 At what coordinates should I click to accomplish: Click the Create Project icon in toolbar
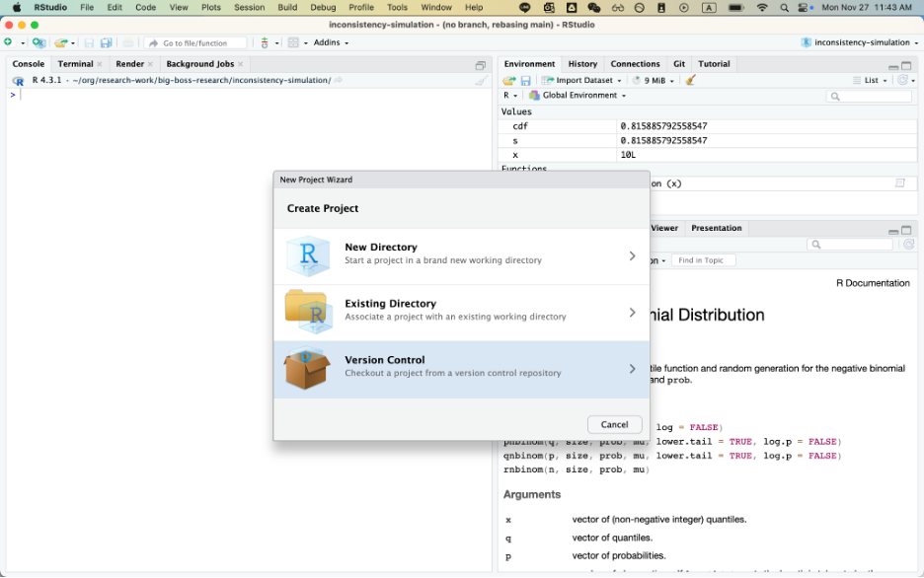pos(38,42)
